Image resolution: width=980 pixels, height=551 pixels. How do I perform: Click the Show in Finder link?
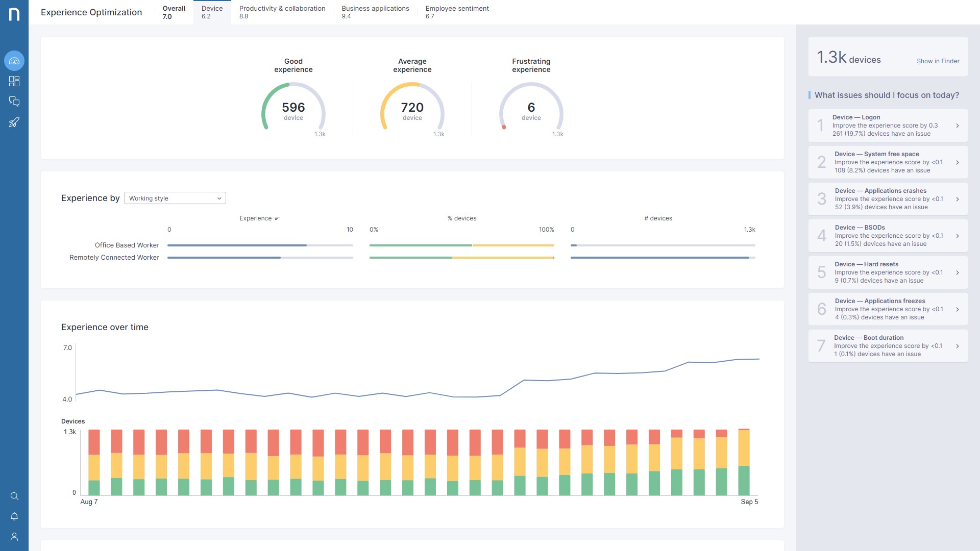pos(938,61)
